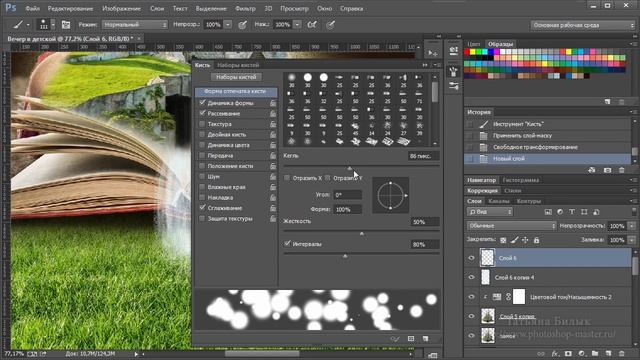Toggle Рассеивание checkbox

pyautogui.click(x=202, y=113)
